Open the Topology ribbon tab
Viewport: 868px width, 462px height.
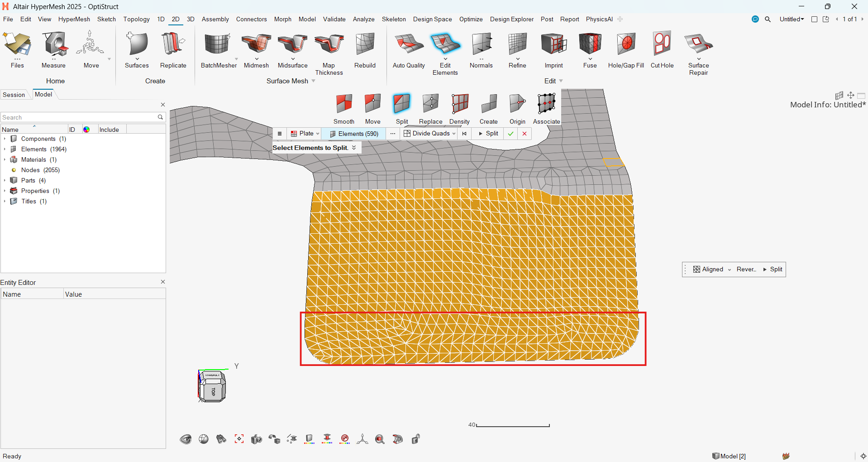(x=136, y=19)
